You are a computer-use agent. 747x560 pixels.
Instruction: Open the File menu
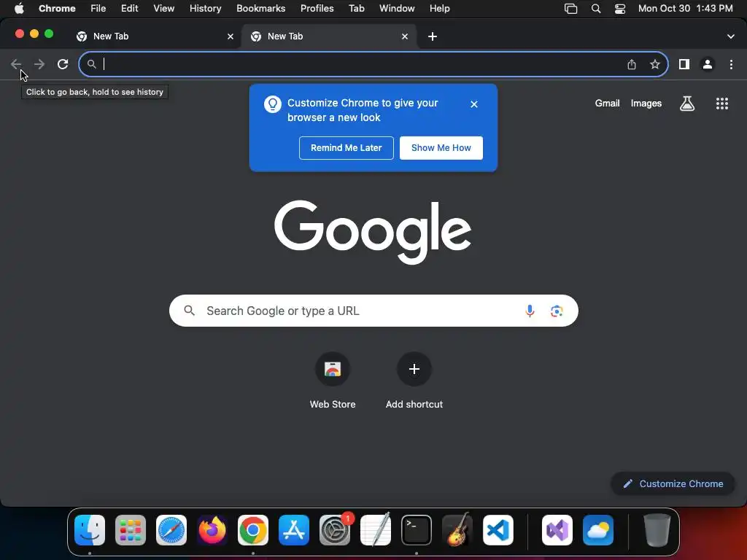pyautogui.click(x=98, y=9)
